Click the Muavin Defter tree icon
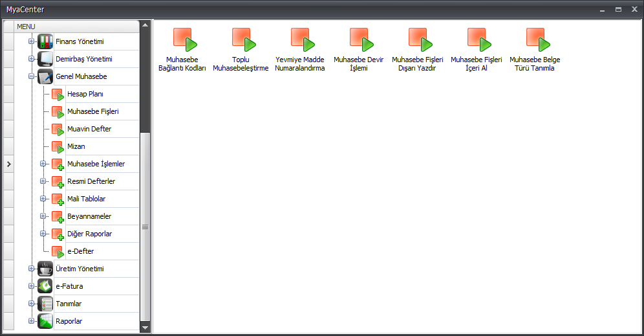 click(x=58, y=129)
